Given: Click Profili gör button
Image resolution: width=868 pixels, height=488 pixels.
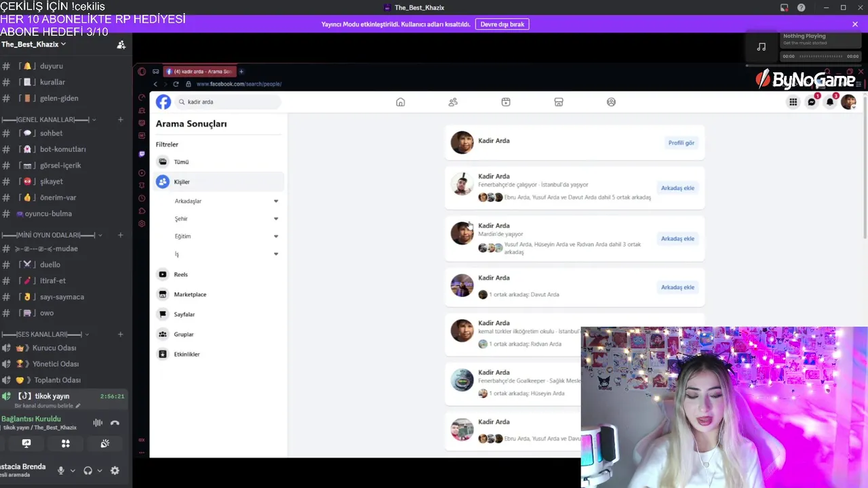Looking at the screenshot, I should [x=681, y=143].
